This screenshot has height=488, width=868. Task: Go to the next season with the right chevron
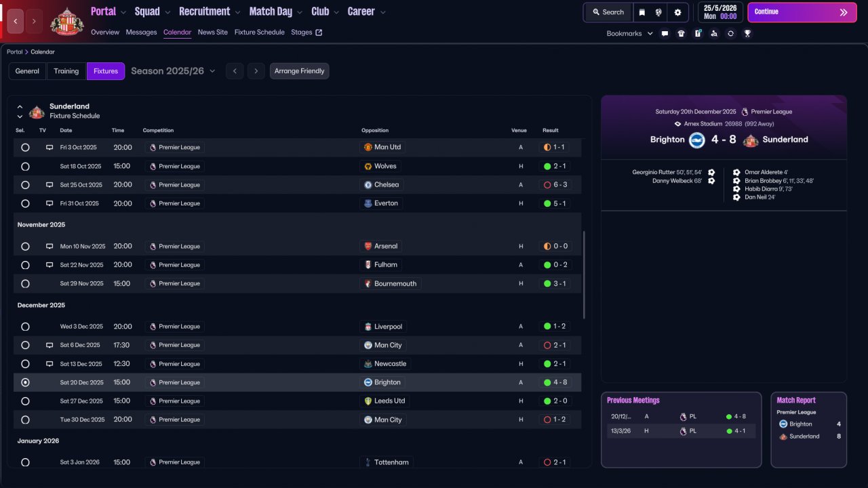click(256, 71)
